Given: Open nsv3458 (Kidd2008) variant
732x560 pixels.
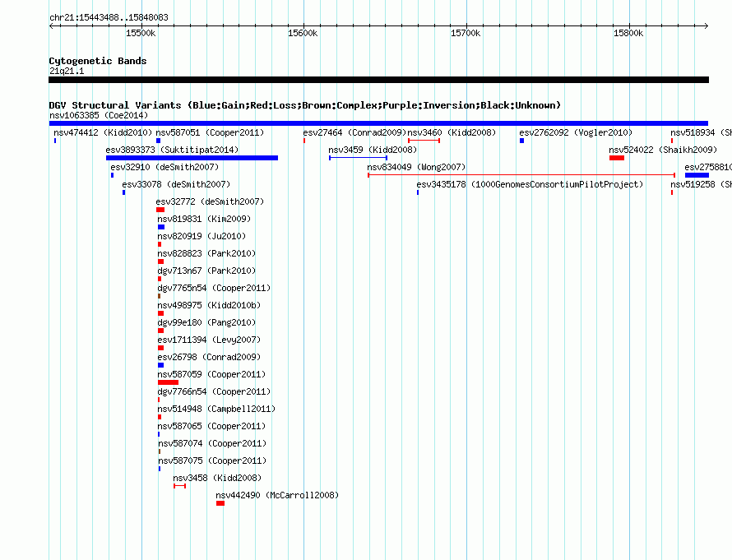Looking at the screenshot, I should pyautogui.click(x=217, y=478).
